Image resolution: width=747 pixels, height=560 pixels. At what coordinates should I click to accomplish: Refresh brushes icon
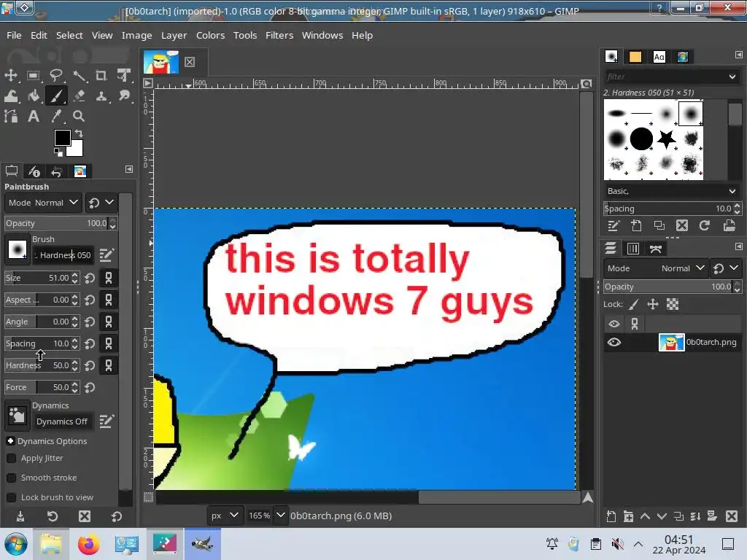(705, 226)
